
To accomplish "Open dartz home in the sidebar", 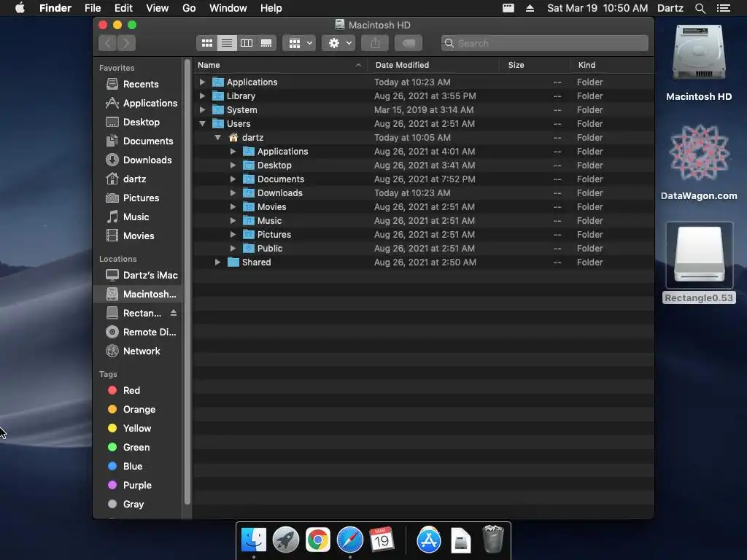I will [x=138, y=179].
